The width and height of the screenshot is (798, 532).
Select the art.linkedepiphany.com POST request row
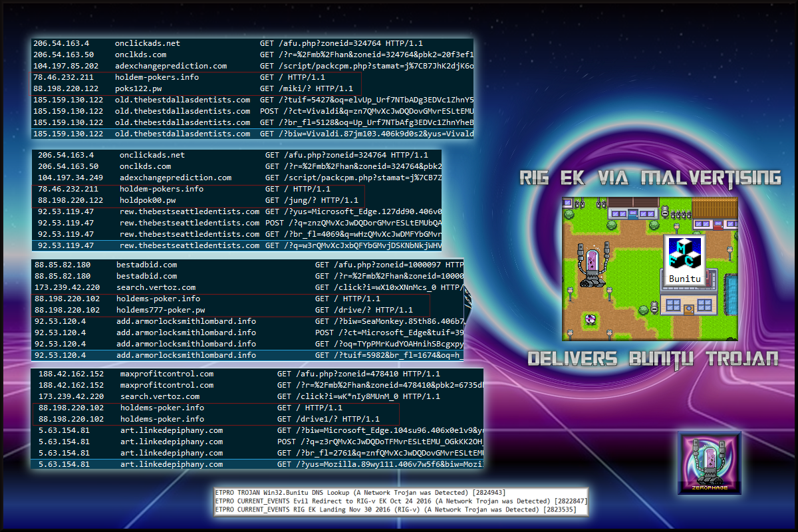258,442
